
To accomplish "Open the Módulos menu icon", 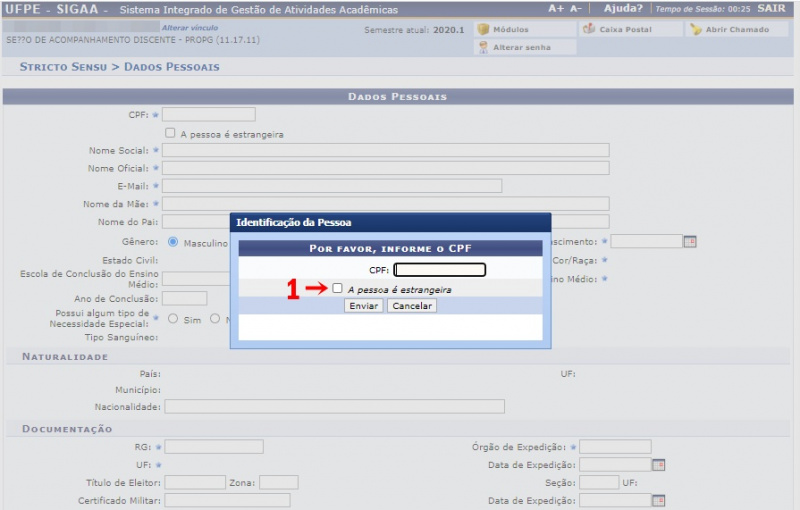I will 483,30.
